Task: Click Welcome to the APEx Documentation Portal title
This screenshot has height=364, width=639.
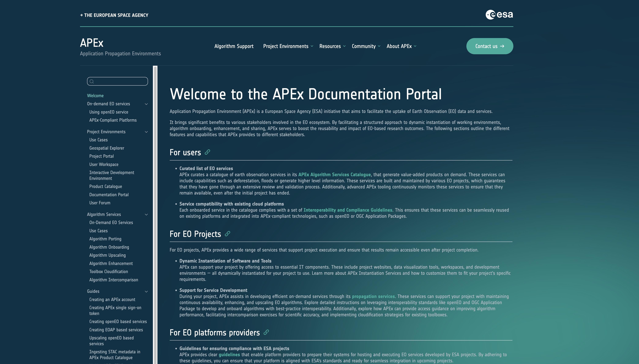Action: (x=306, y=94)
